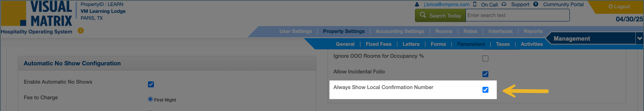644x111 pixels.
Task: Open j.brice@vmpms.com account link
Action: coord(447,4)
